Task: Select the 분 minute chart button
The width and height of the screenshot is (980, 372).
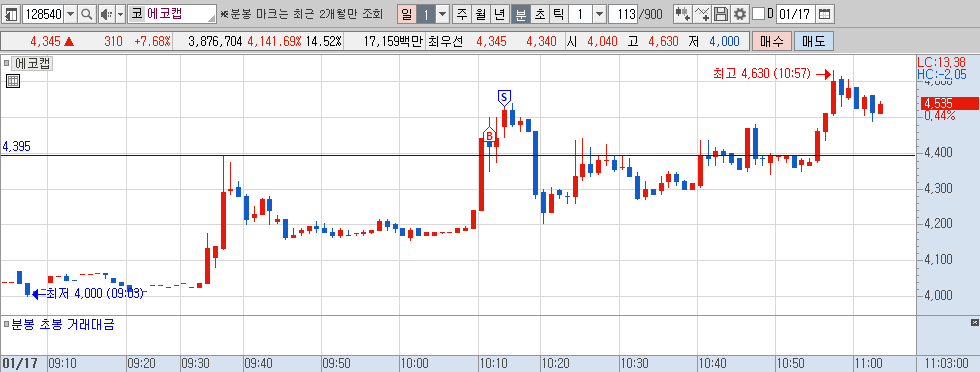Action: click(520, 14)
